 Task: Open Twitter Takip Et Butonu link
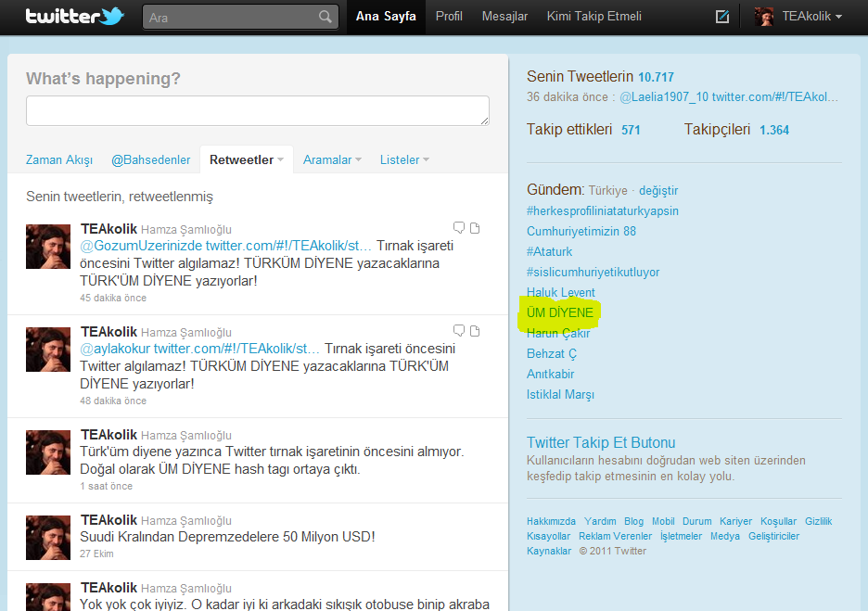(x=601, y=443)
